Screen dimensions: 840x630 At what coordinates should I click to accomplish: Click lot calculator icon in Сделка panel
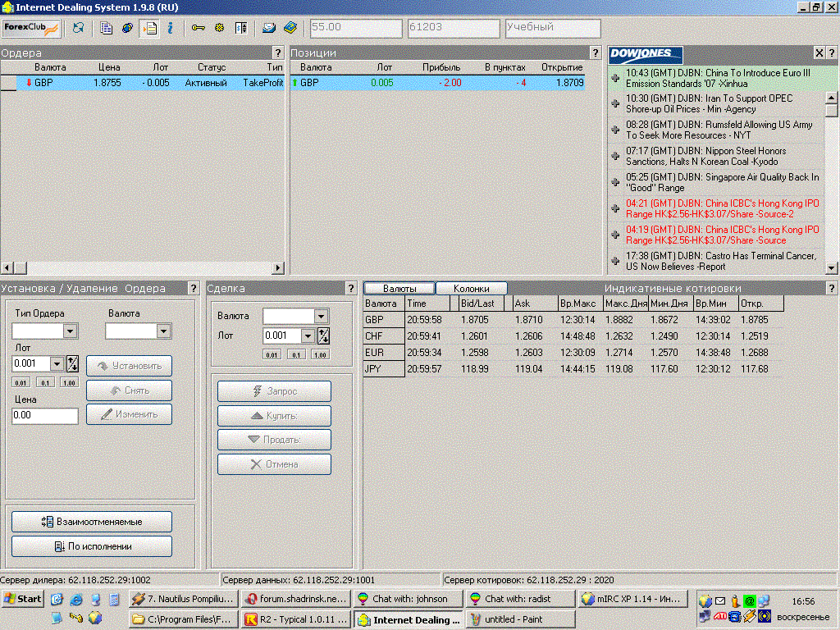click(323, 336)
